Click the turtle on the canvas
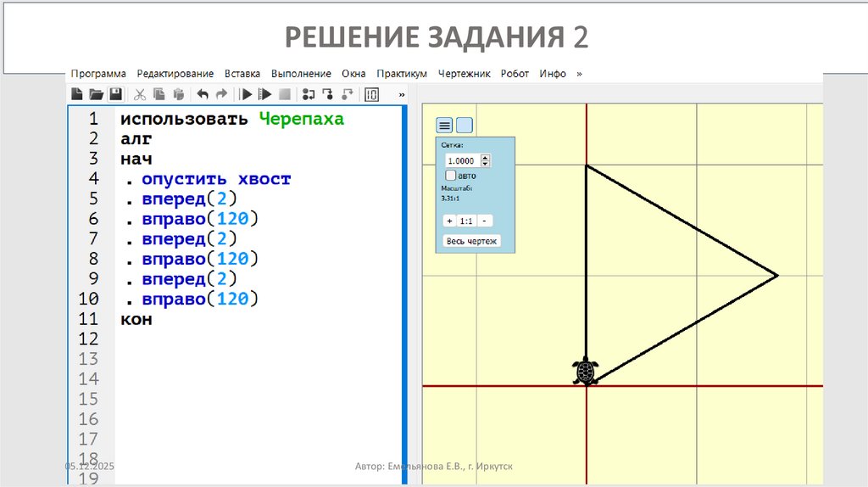The width and height of the screenshot is (868, 487). tap(585, 371)
